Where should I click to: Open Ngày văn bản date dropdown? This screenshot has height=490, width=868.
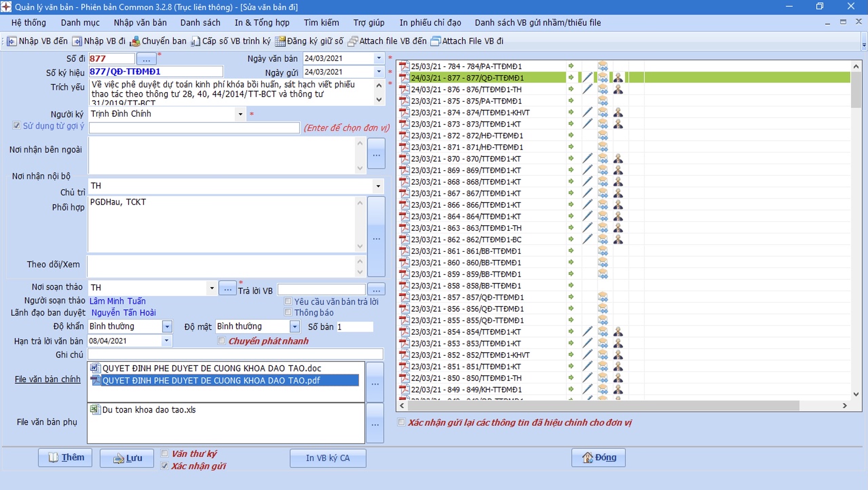pyautogui.click(x=379, y=58)
